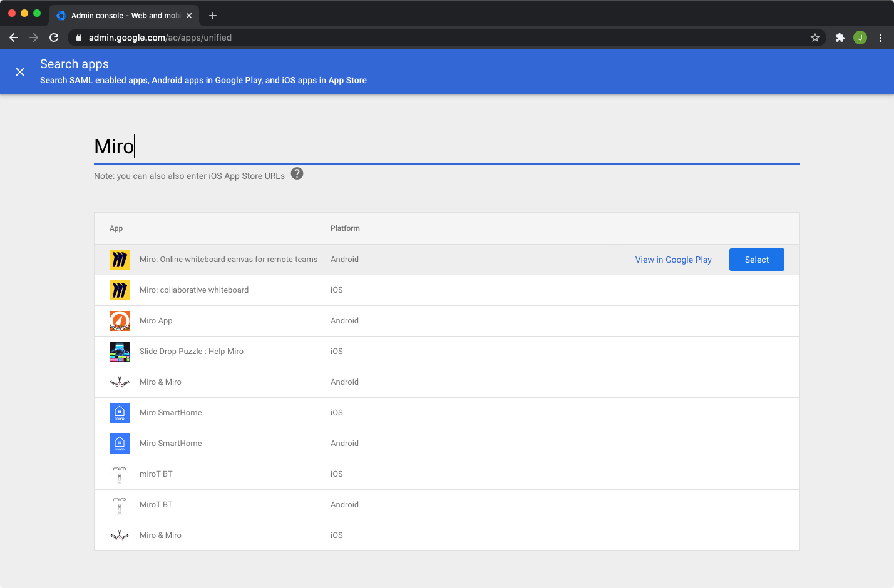This screenshot has height=588, width=894.
Task: Click the Miro & Miro Android icon
Action: click(x=120, y=382)
